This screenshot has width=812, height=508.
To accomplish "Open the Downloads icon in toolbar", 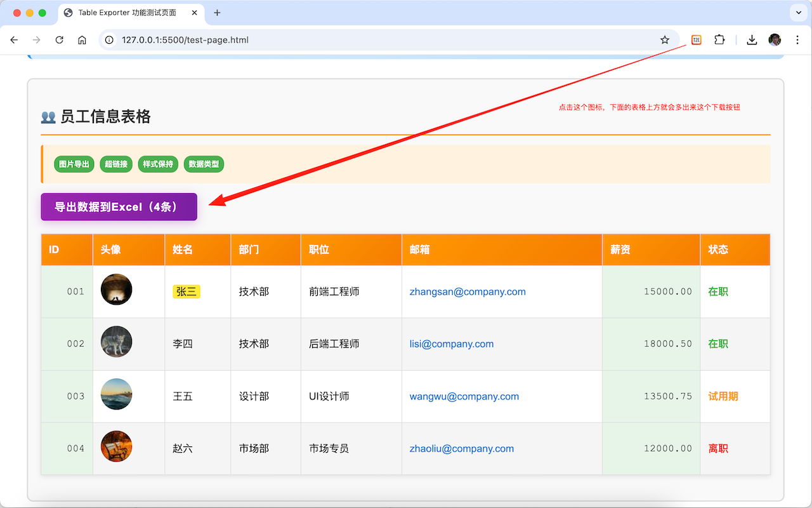I will point(752,40).
